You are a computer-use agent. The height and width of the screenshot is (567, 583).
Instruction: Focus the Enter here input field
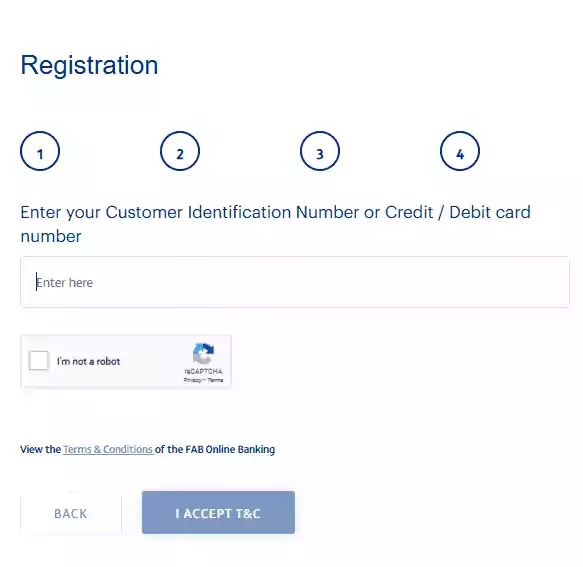coord(295,282)
